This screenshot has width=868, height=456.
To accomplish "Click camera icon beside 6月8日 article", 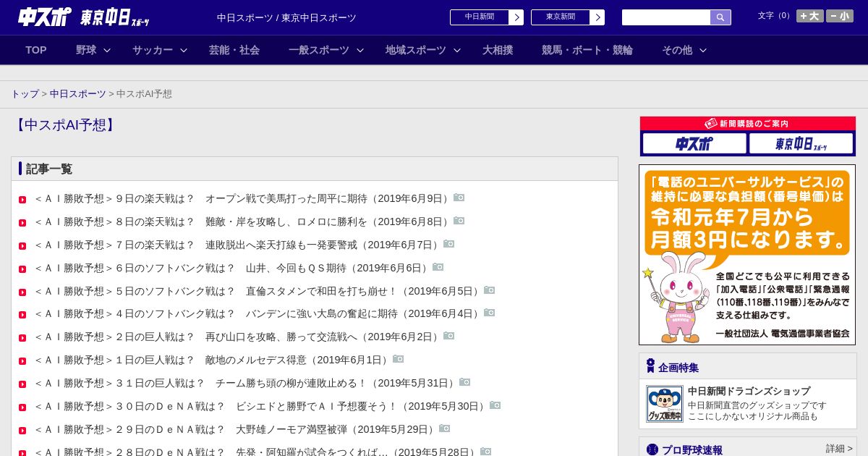I will 459,221.
